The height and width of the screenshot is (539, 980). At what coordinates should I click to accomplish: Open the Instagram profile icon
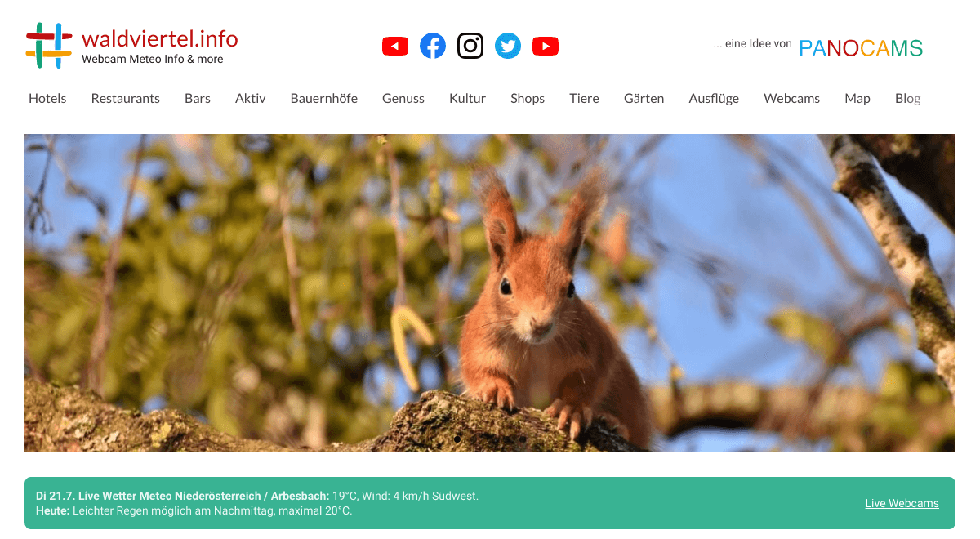(470, 46)
